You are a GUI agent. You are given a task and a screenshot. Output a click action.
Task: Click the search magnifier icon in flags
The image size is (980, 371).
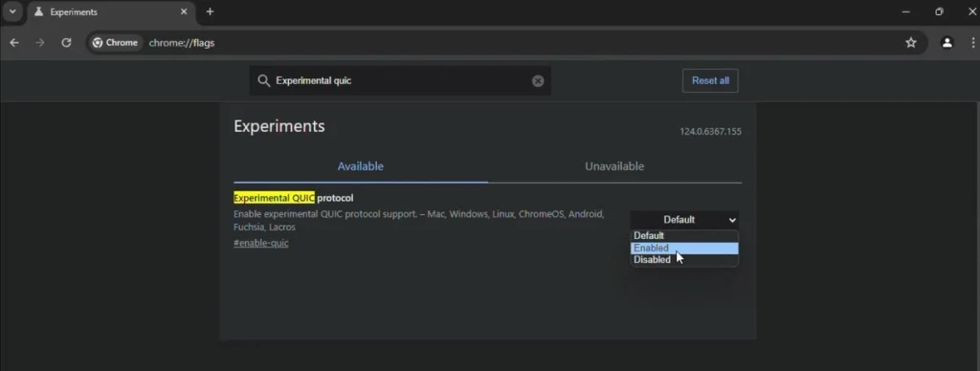(264, 80)
